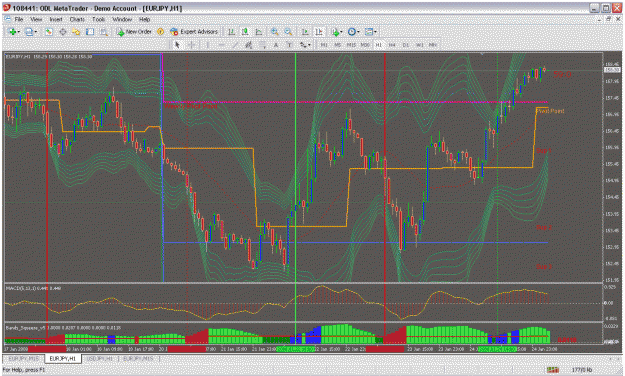The image size is (625, 376).
Task: Click the Templates icon
Action: pos(369,32)
